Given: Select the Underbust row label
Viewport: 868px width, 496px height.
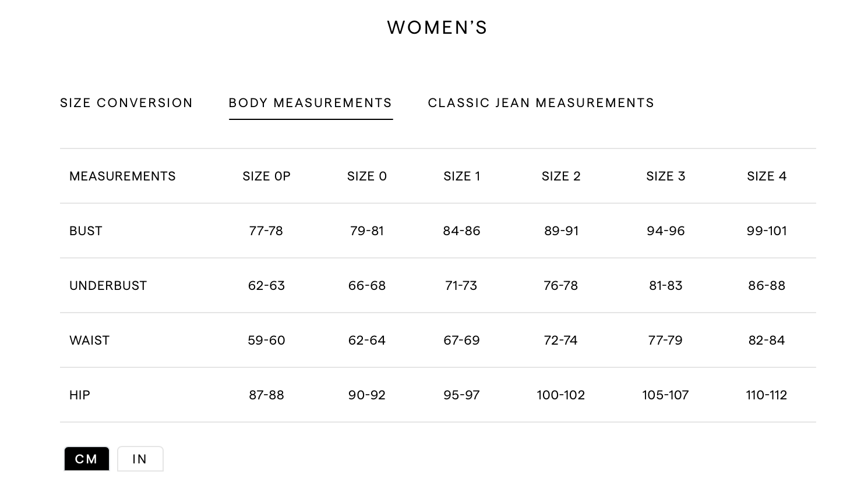Looking at the screenshot, I should (108, 286).
